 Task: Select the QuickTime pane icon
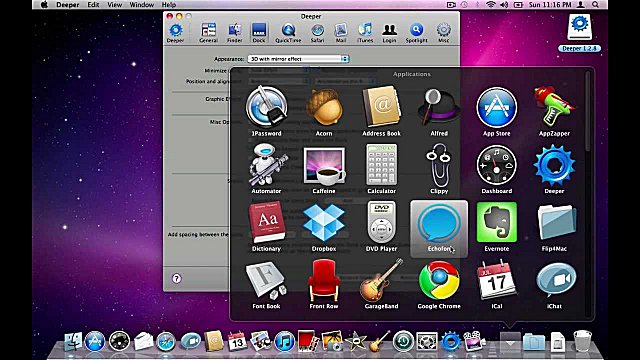point(288,33)
